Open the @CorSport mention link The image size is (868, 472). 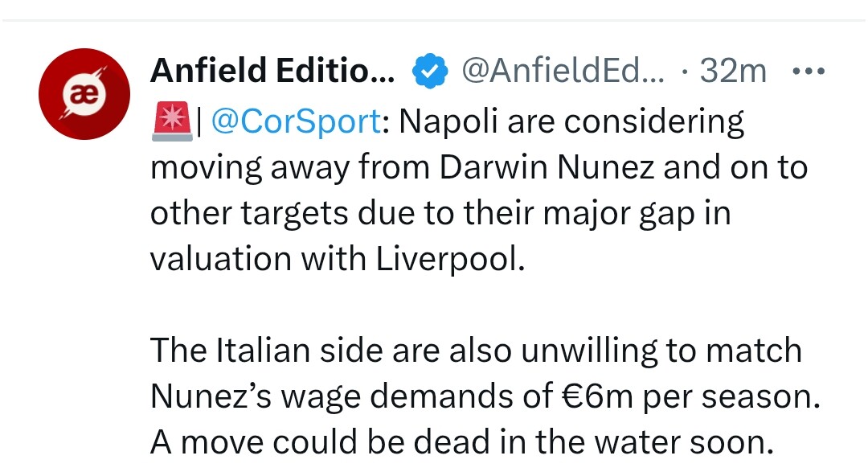pyautogui.click(x=295, y=122)
